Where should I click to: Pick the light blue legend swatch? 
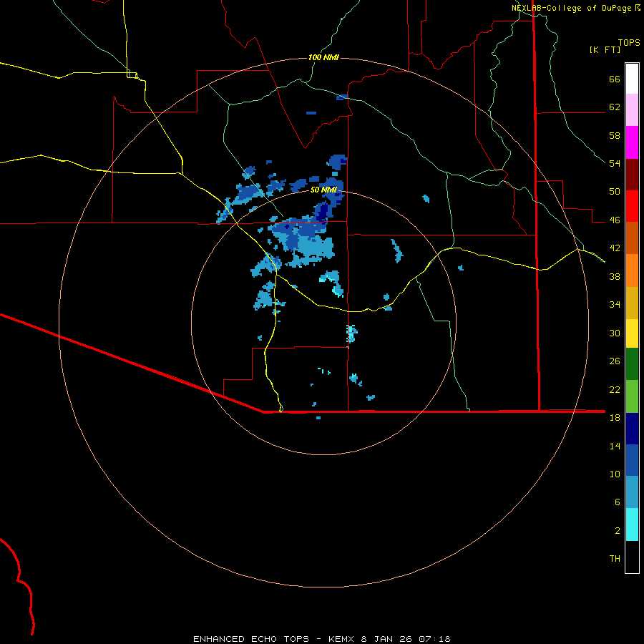point(632,492)
